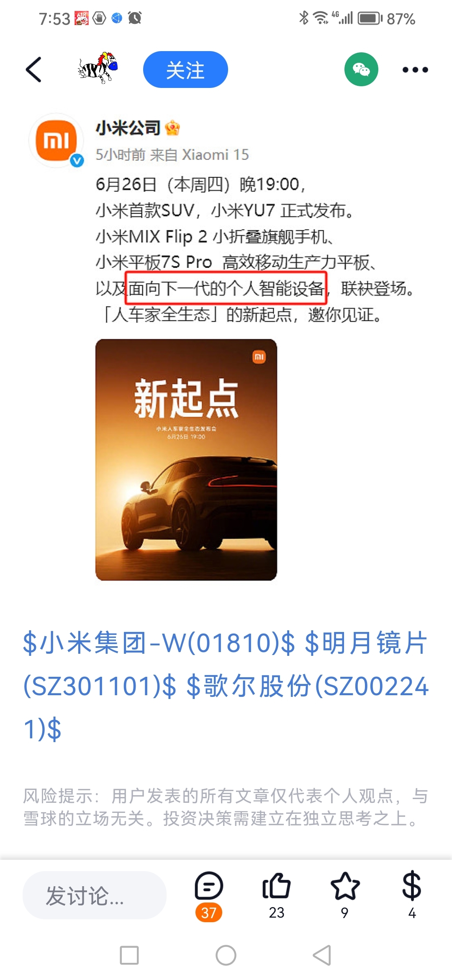View the 新起点 launch poster image

186,460
